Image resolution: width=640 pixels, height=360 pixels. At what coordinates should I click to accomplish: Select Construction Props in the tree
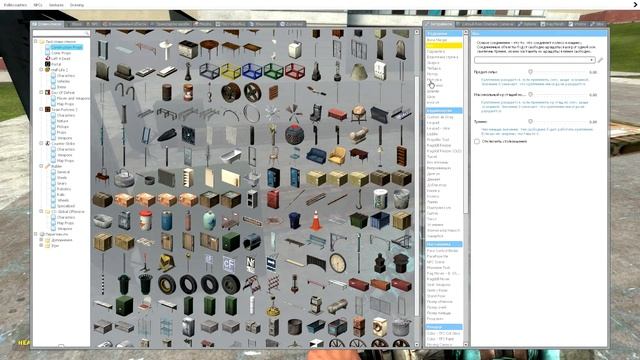tap(67, 47)
